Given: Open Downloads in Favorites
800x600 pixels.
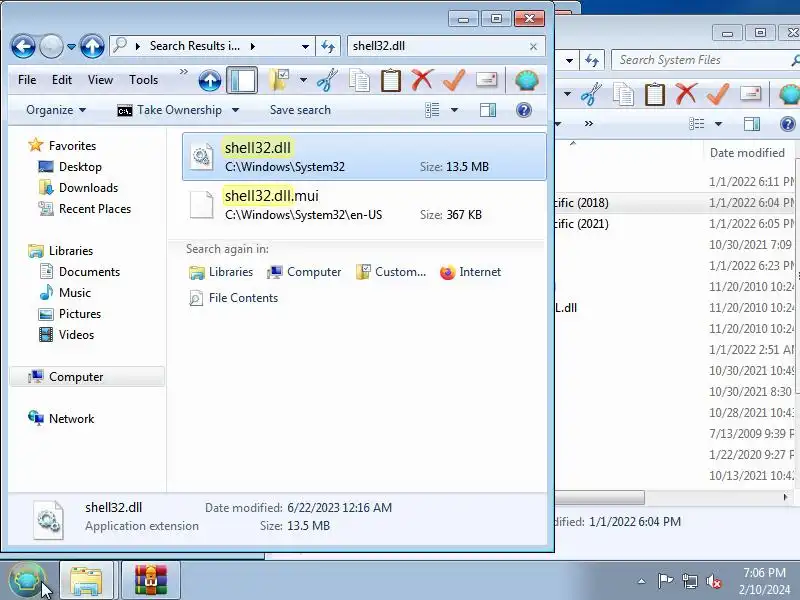Looking at the screenshot, I should click(x=88, y=188).
